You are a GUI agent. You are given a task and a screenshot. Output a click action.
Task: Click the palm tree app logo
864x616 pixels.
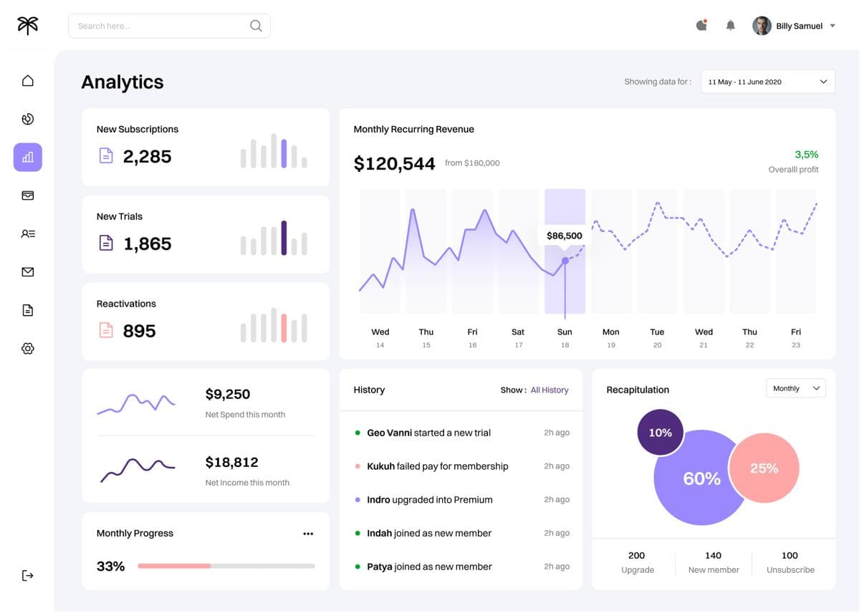[27, 26]
